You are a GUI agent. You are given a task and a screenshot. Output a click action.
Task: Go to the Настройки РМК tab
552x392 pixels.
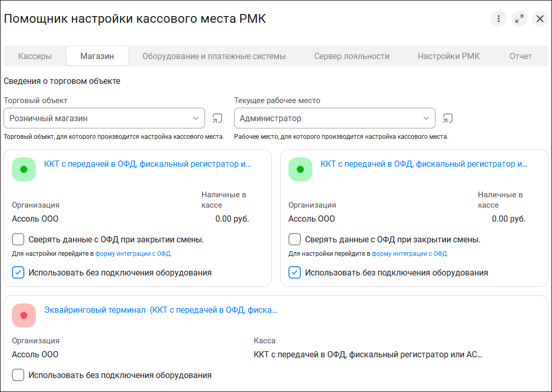pyautogui.click(x=448, y=56)
